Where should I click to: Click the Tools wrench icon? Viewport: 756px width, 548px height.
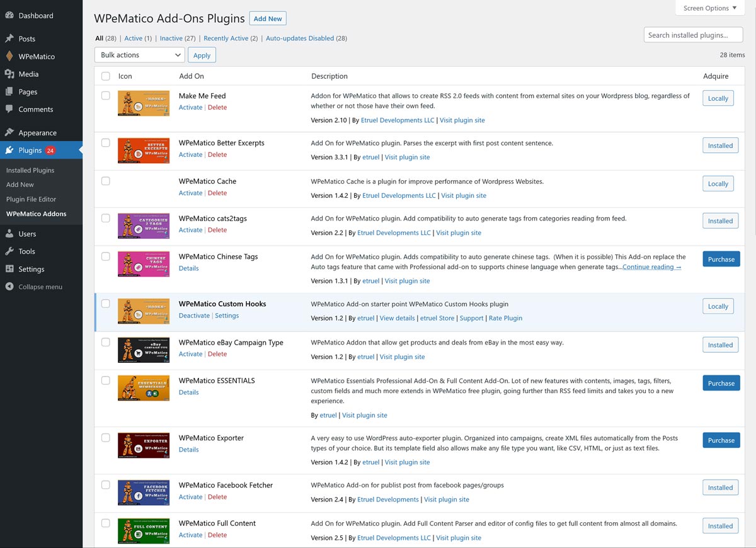[9, 251]
